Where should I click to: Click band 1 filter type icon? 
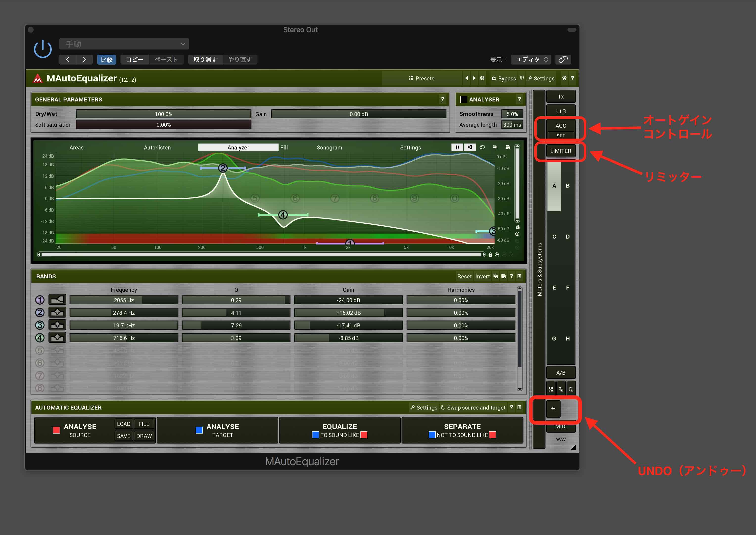pyautogui.click(x=57, y=300)
